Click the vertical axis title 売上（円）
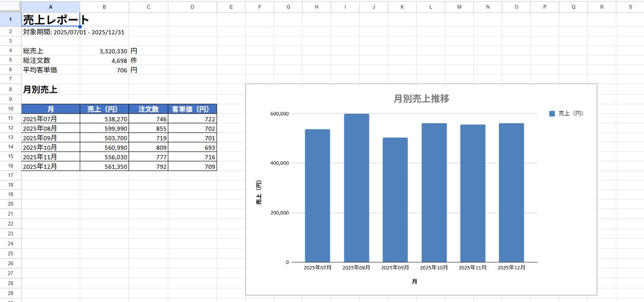The width and height of the screenshot is (644, 302). 259,192
